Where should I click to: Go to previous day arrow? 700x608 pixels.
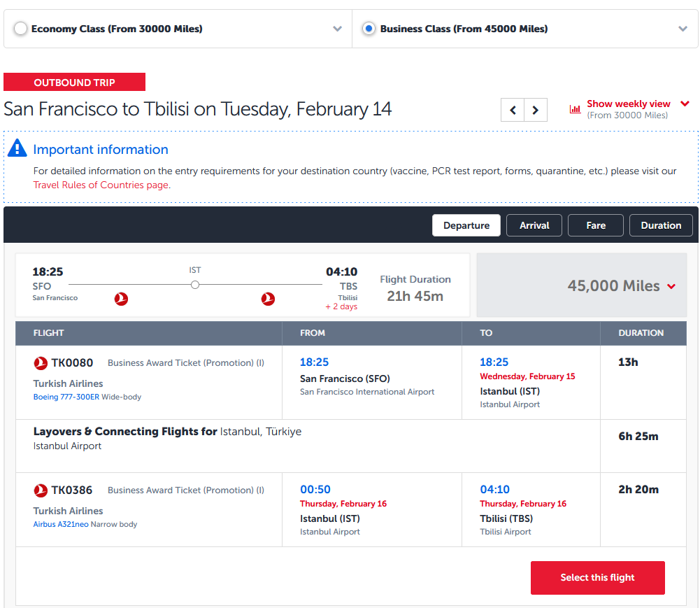(x=513, y=110)
